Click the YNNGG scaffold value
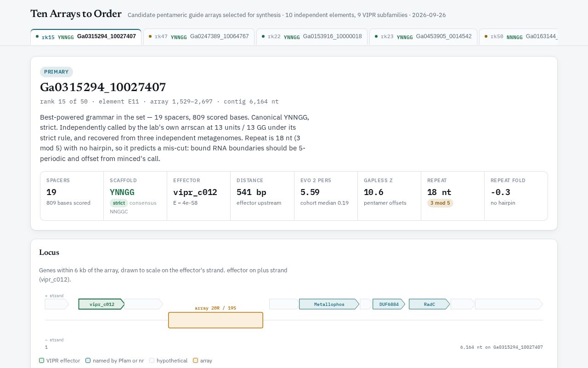 tap(122, 192)
